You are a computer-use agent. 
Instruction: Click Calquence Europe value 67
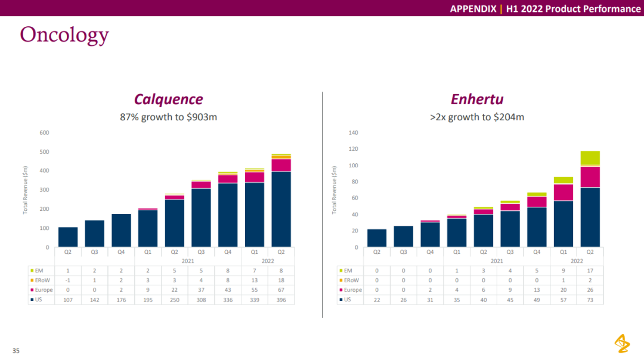[281, 290]
